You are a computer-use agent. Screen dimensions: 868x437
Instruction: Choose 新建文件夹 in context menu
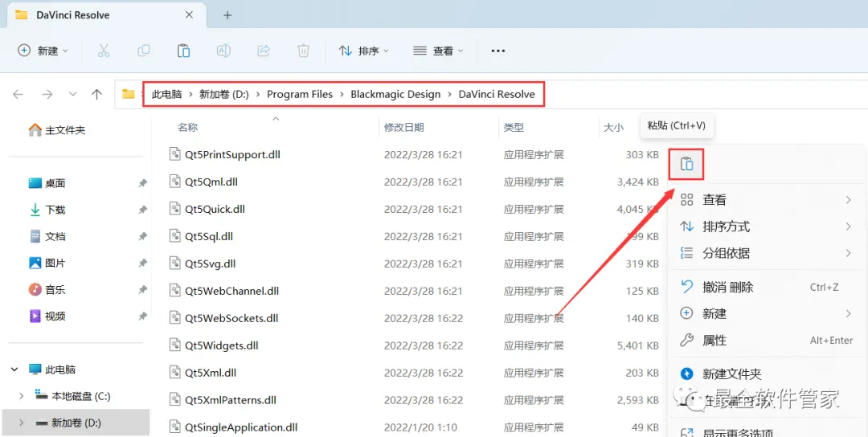tap(766, 374)
